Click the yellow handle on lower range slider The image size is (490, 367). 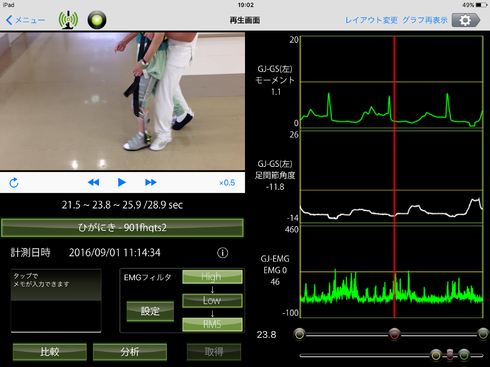tap(436, 355)
